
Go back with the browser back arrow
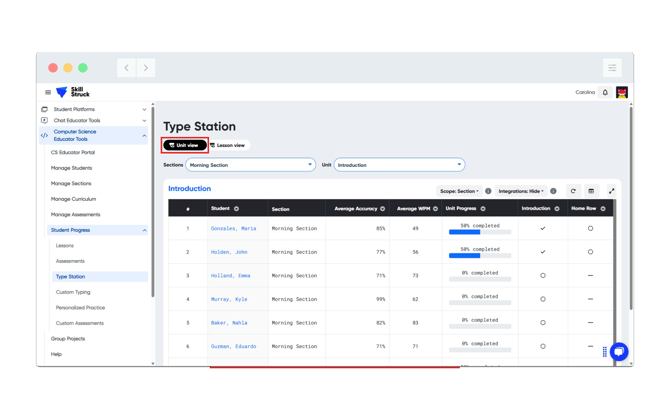[126, 68]
